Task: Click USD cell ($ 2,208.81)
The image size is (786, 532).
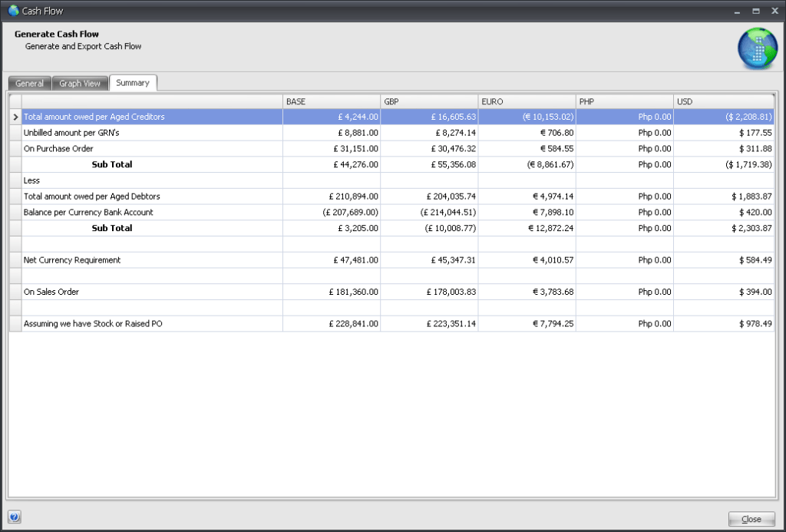Action: point(724,117)
